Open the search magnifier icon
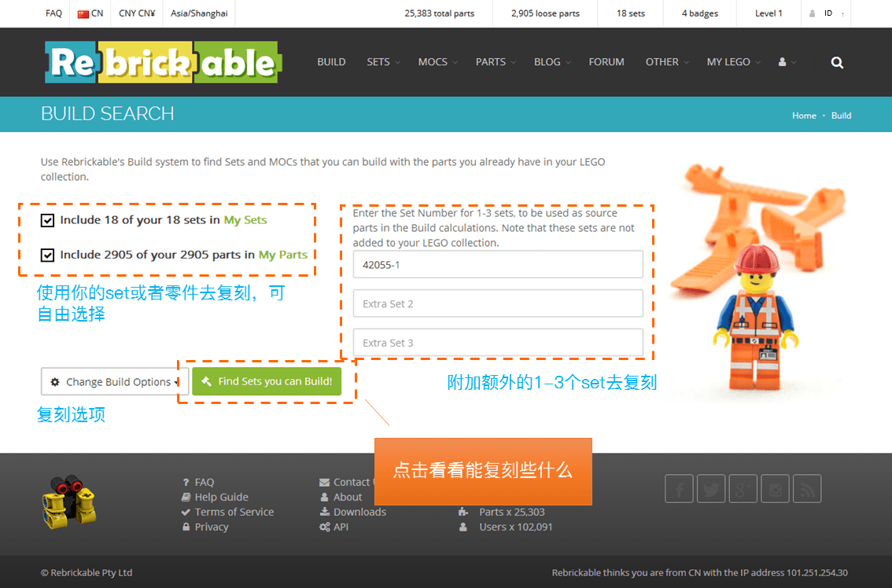This screenshot has width=892, height=588. [x=837, y=63]
